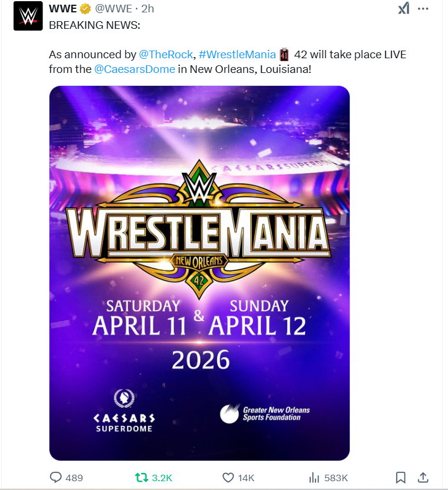This screenshot has height=490, width=448.
Task: Open the @TheRock mention link
Action: coord(165,55)
